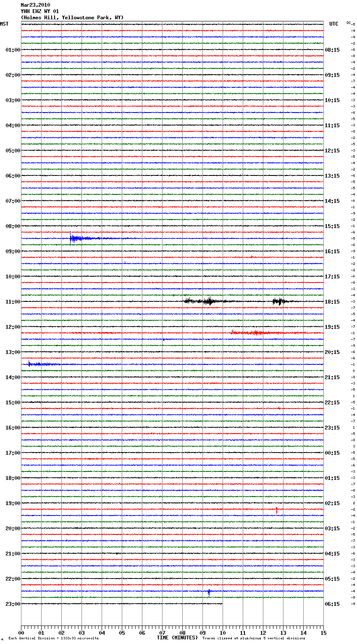Screen dimensions: 357x644
Task: Select the 09:00 MST time label
Action: click(x=13, y=251)
